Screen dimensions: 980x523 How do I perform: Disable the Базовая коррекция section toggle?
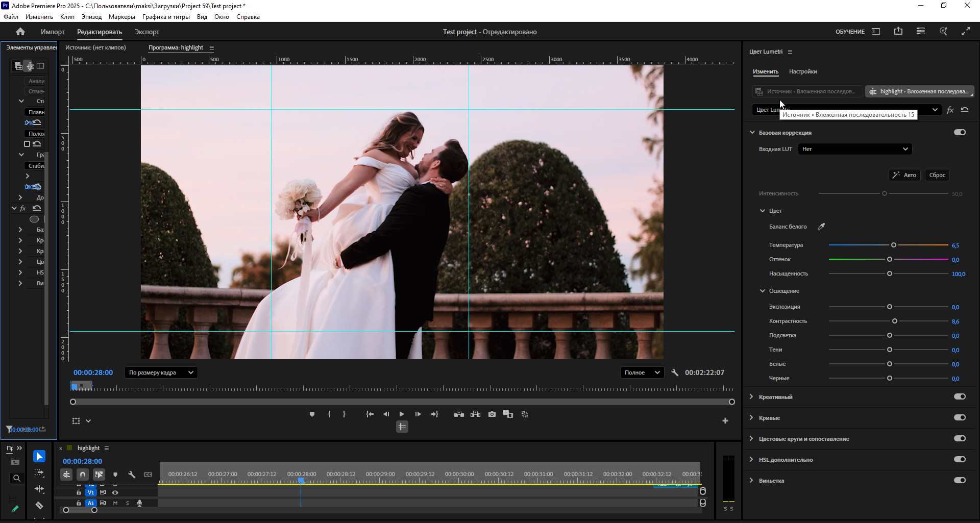[x=960, y=132]
